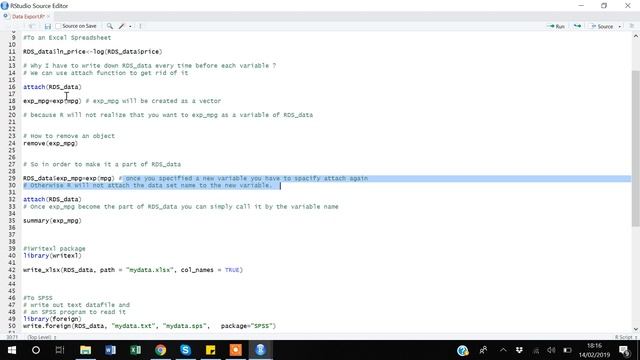640x360 pixels.
Task: Show the document outline icon
Action: (x=631, y=26)
